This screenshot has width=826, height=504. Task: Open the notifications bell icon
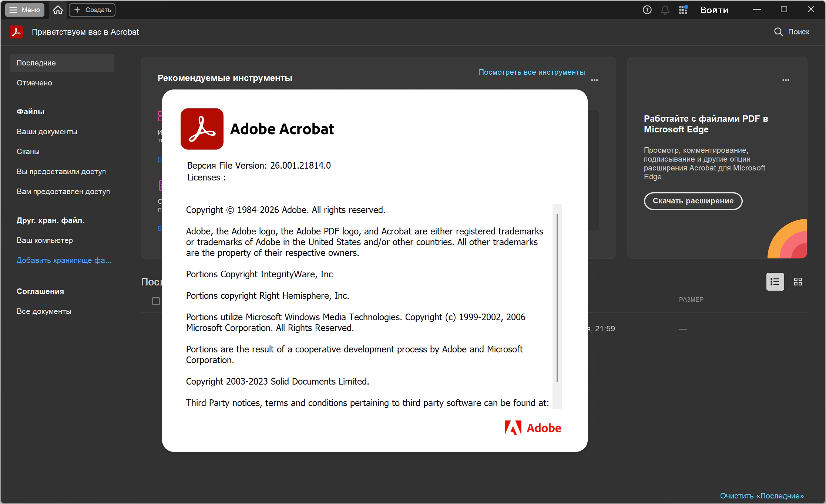tap(665, 10)
